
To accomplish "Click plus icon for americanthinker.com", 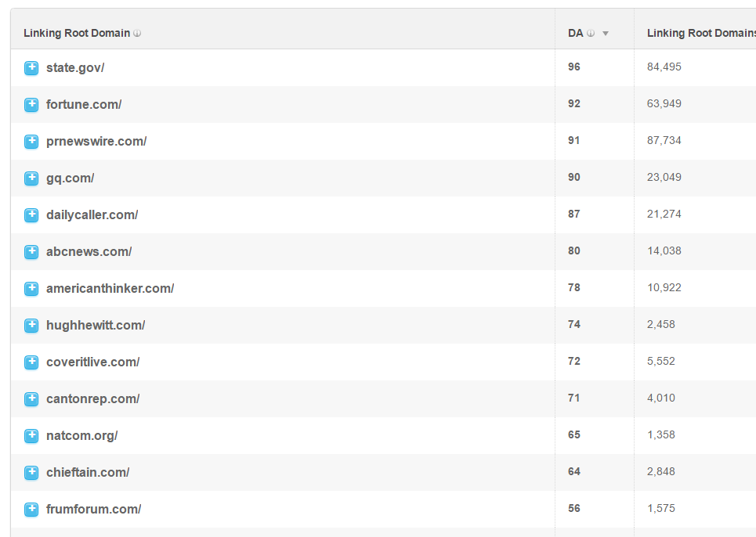I will pyautogui.click(x=31, y=289).
